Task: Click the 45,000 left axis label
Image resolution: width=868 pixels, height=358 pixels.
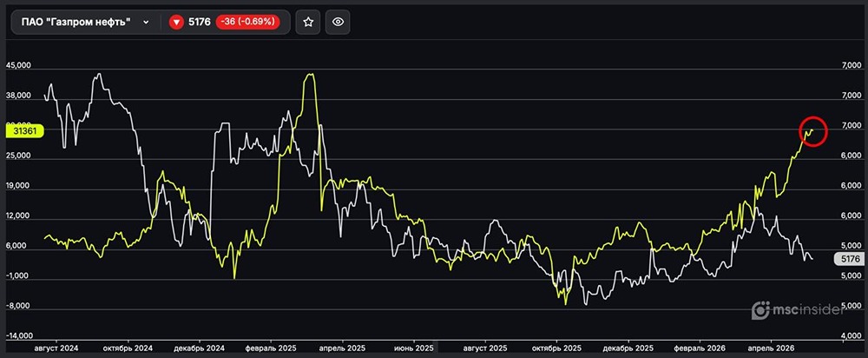Action: point(17,65)
